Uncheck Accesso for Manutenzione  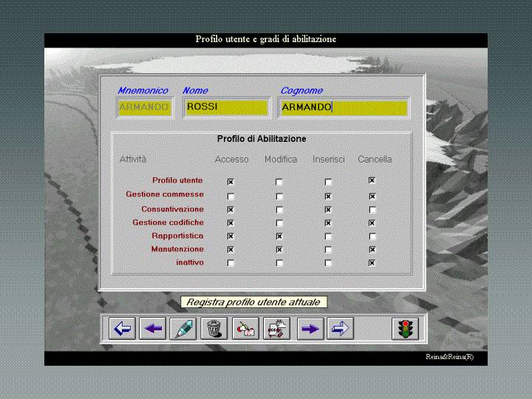[231, 250]
